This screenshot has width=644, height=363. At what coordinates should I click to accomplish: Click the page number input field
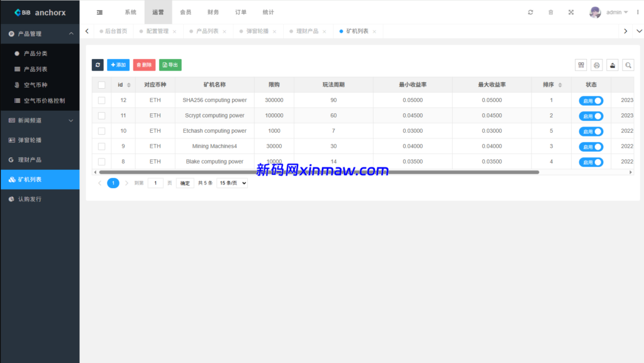point(155,182)
